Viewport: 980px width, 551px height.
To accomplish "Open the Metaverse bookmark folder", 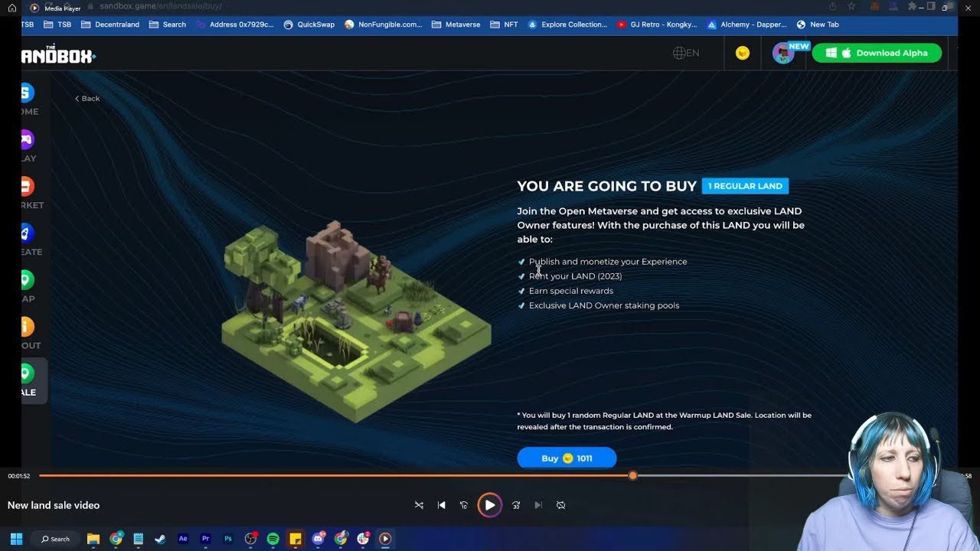I will point(456,24).
